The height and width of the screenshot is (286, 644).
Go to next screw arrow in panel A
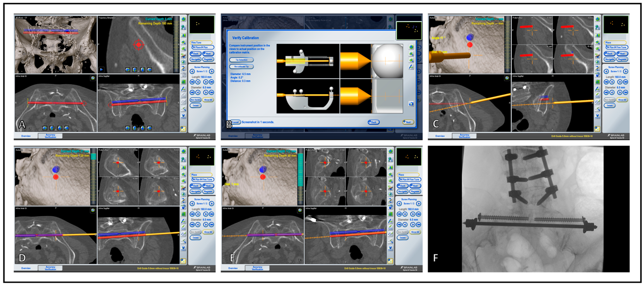pyautogui.click(x=211, y=72)
